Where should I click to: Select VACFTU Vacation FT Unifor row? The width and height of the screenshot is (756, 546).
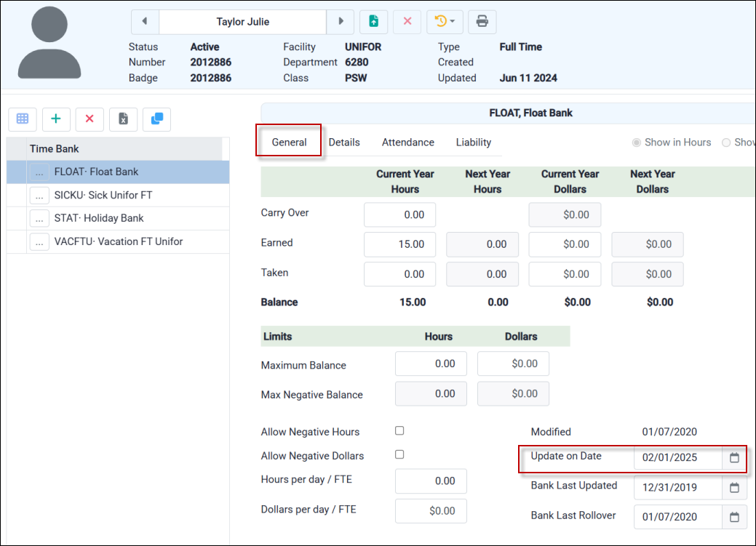pos(118,241)
